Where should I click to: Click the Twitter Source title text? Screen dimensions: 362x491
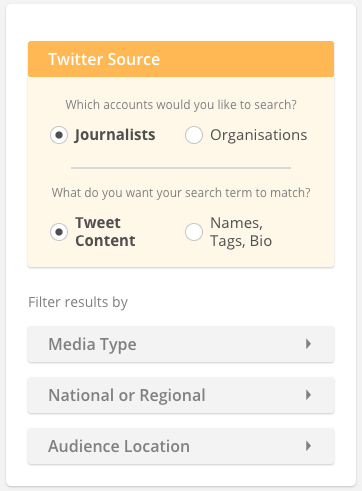tap(104, 59)
